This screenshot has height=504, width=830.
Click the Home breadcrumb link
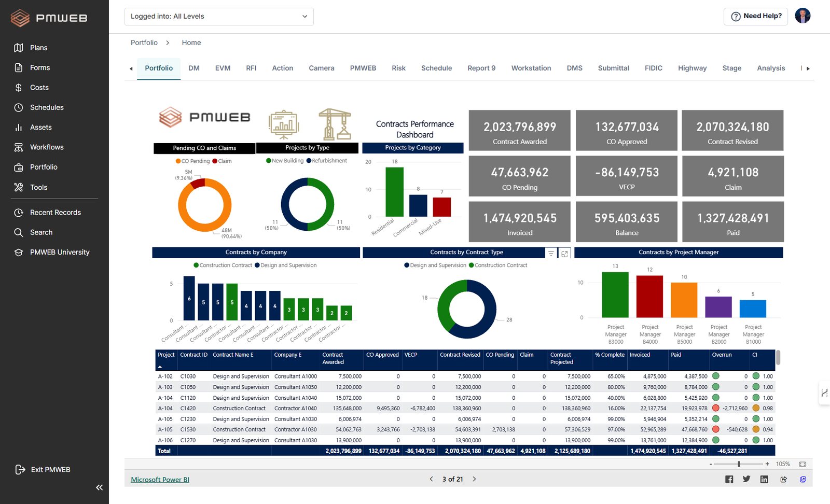click(x=191, y=43)
